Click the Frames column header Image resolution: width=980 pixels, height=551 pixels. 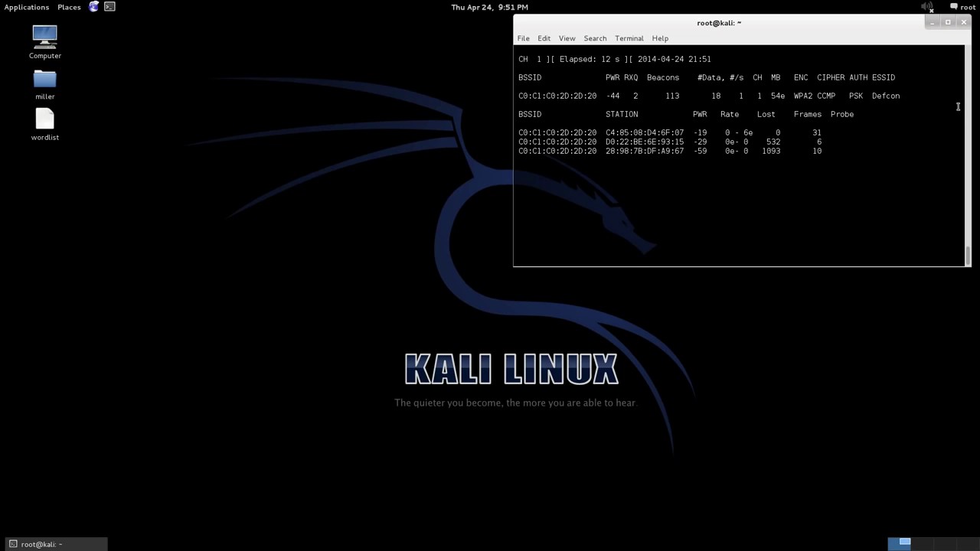(808, 114)
